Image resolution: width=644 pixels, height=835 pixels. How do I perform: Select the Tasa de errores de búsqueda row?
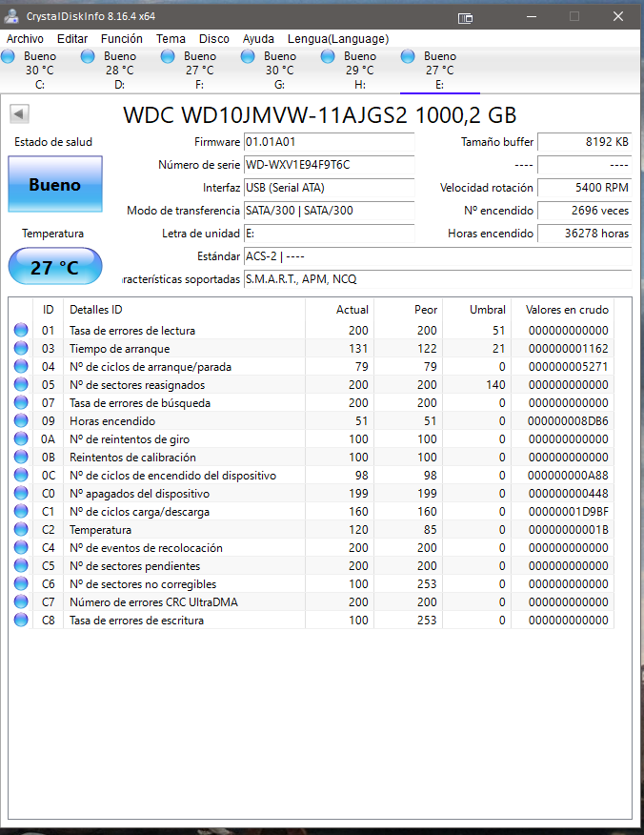[x=312, y=402]
